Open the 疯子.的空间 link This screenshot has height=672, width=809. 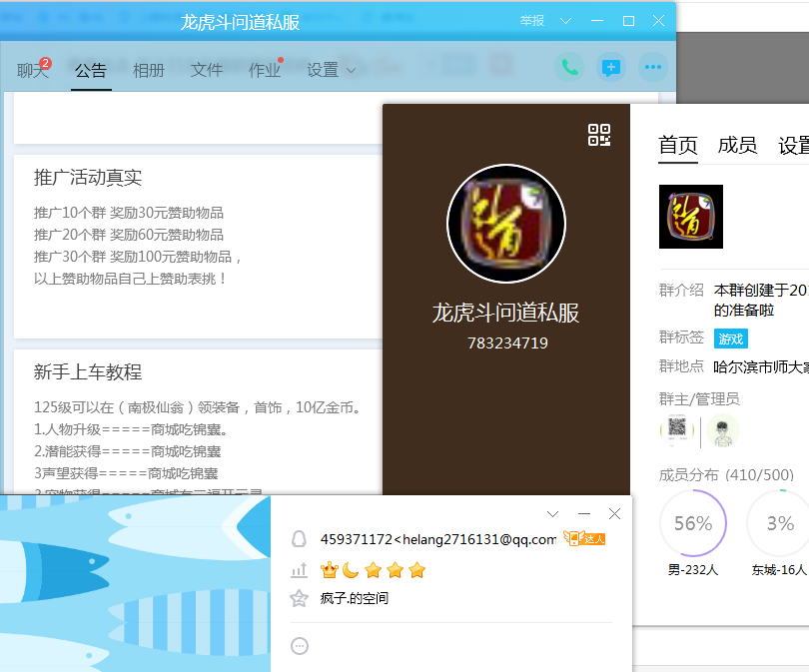(x=354, y=599)
